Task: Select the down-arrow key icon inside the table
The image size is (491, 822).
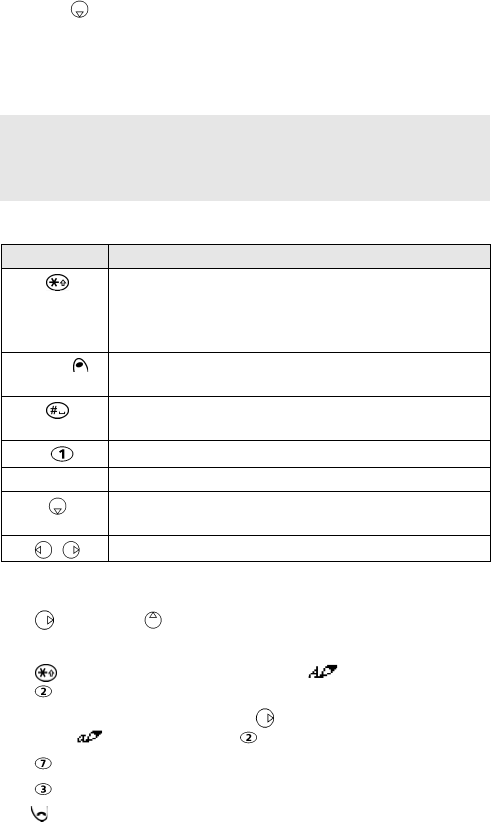Action: 58,507
